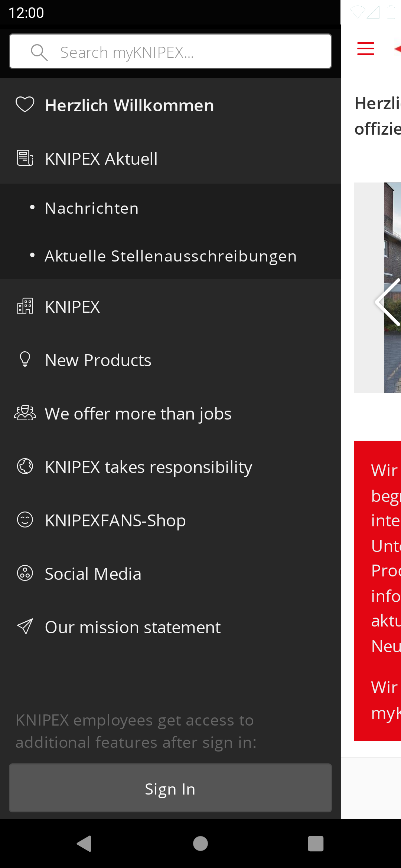The image size is (401, 868).
Task: Open Aktuelle Stellenausschreibungen
Action: click(x=170, y=256)
